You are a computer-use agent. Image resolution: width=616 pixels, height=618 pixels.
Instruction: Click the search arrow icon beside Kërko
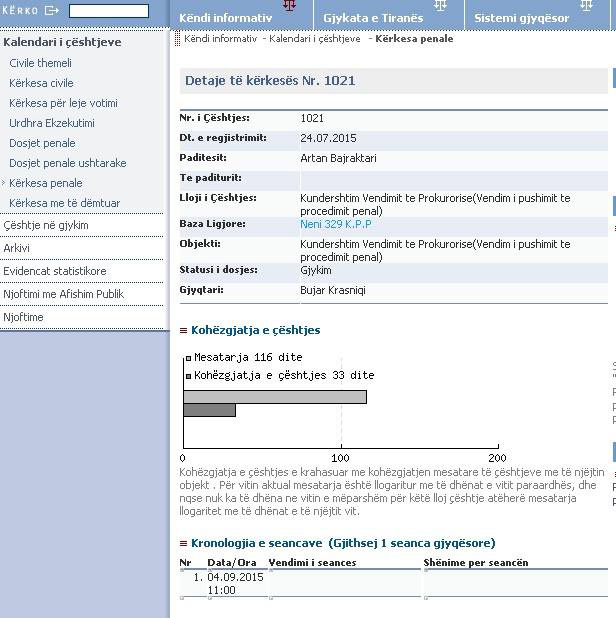coord(52,11)
